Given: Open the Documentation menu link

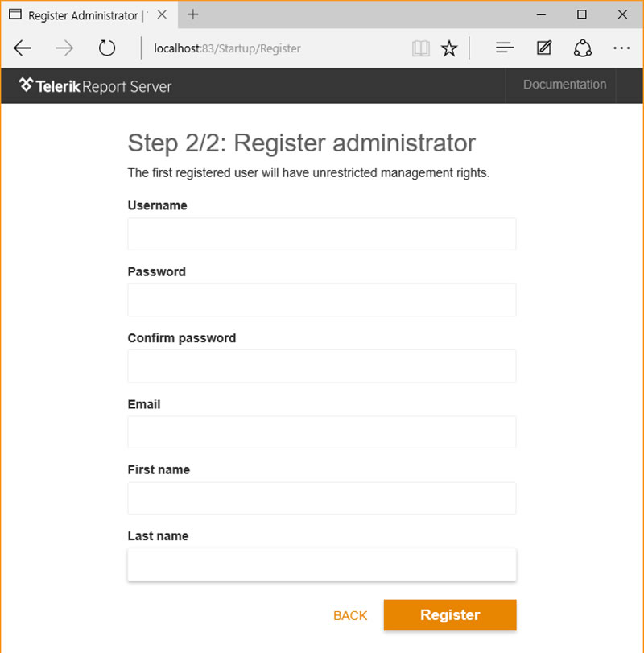Looking at the screenshot, I should (564, 85).
